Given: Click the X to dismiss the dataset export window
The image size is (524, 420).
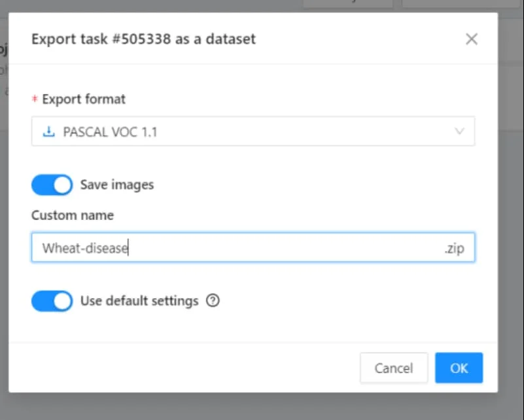Looking at the screenshot, I should pos(472,39).
